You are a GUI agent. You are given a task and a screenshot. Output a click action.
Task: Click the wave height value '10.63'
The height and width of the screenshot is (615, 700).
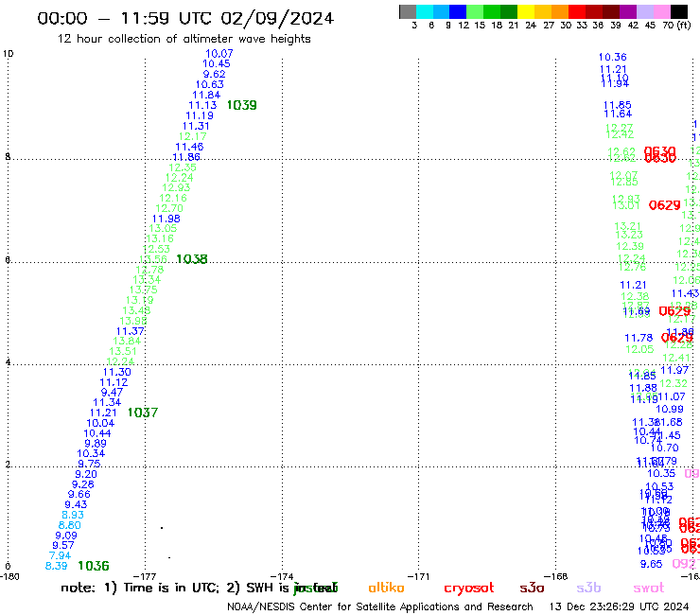[x=209, y=84]
